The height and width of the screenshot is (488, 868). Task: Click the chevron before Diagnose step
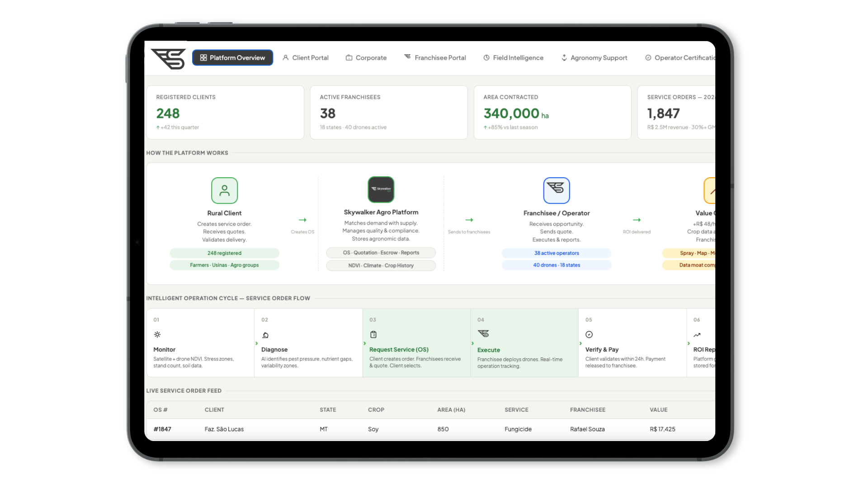pyautogui.click(x=256, y=343)
